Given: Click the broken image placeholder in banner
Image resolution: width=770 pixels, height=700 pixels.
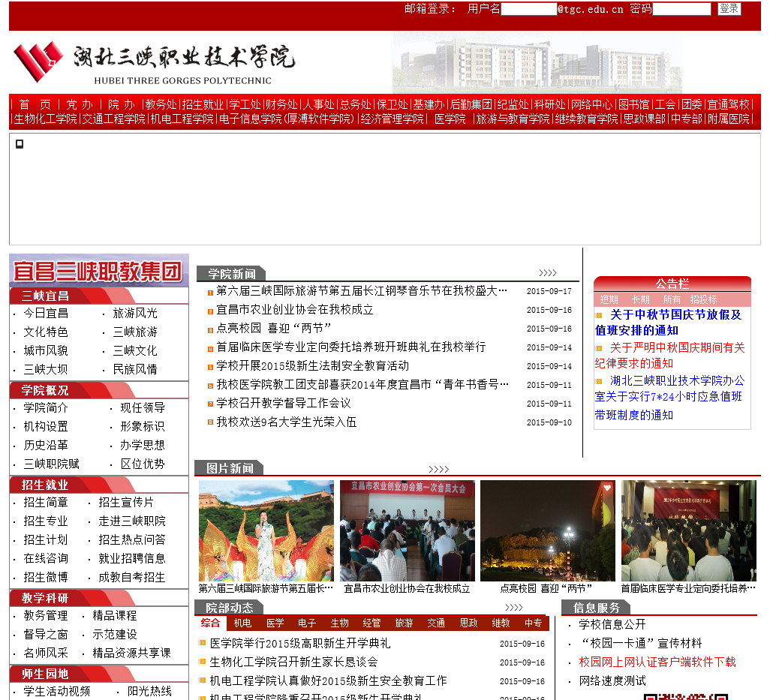Looking at the screenshot, I should tap(20, 144).
